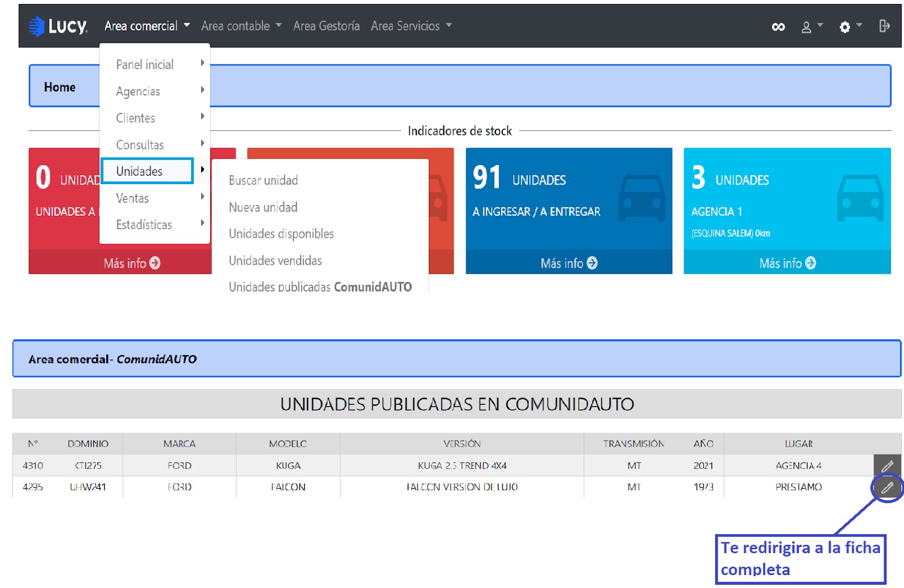Select the unit number 4295 cell

[x=33, y=487]
